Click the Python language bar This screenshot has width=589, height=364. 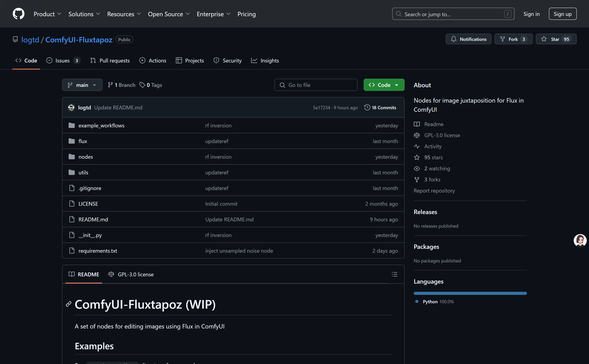470,293
